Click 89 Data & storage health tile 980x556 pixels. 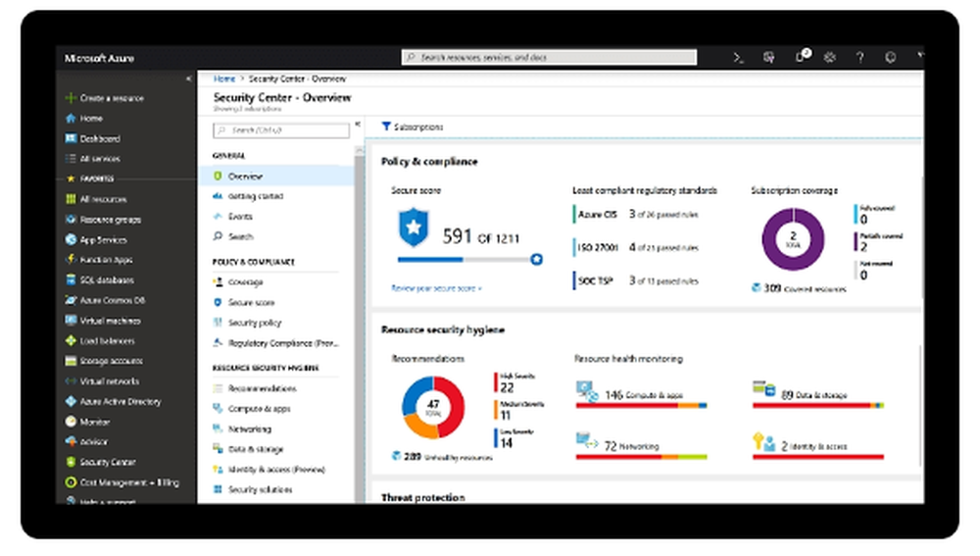pos(818,394)
